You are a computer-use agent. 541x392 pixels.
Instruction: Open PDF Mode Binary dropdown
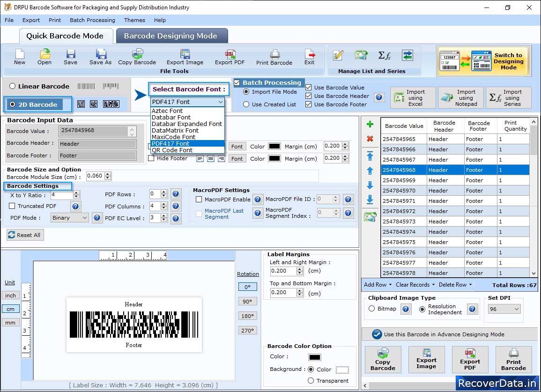70,218
